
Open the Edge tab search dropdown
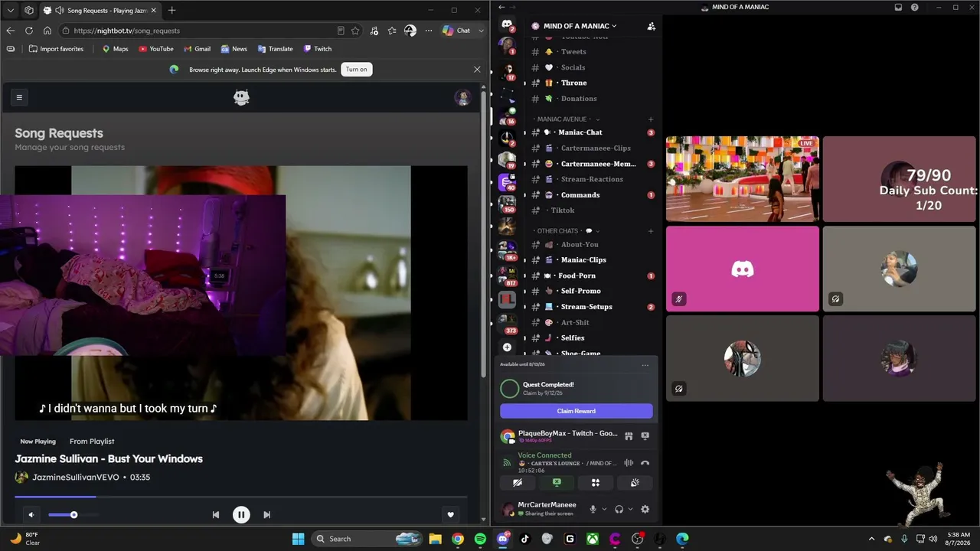11,10
